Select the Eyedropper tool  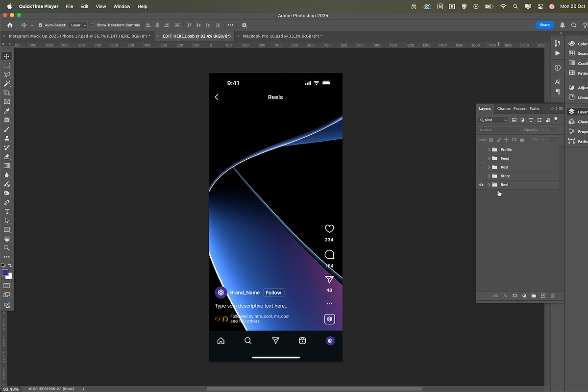7,111
